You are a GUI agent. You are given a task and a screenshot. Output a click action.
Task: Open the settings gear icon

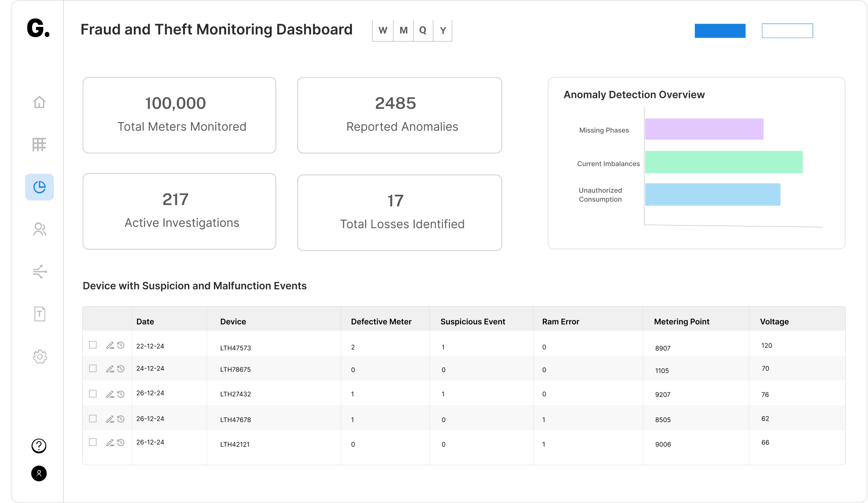coord(40,357)
